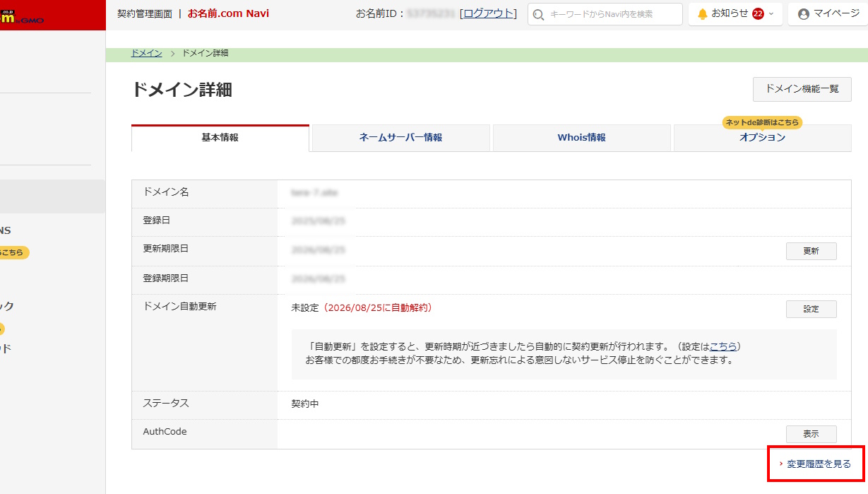Click the 契約管理画面 header text
This screenshot has height=494, width=868.
point(144,13)
